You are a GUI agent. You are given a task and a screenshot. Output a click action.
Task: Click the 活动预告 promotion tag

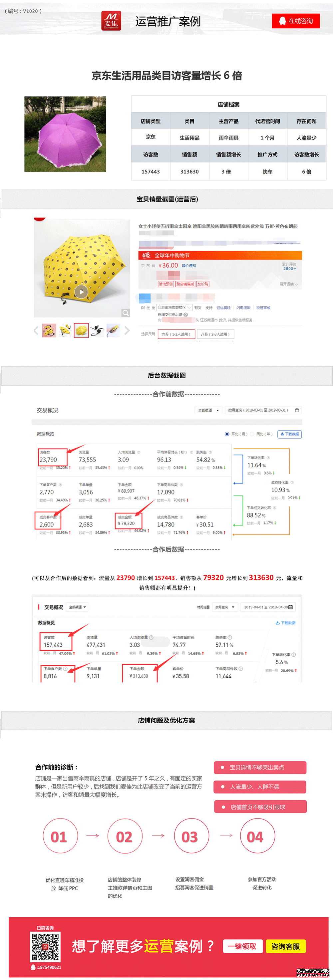tap(166, 284)
